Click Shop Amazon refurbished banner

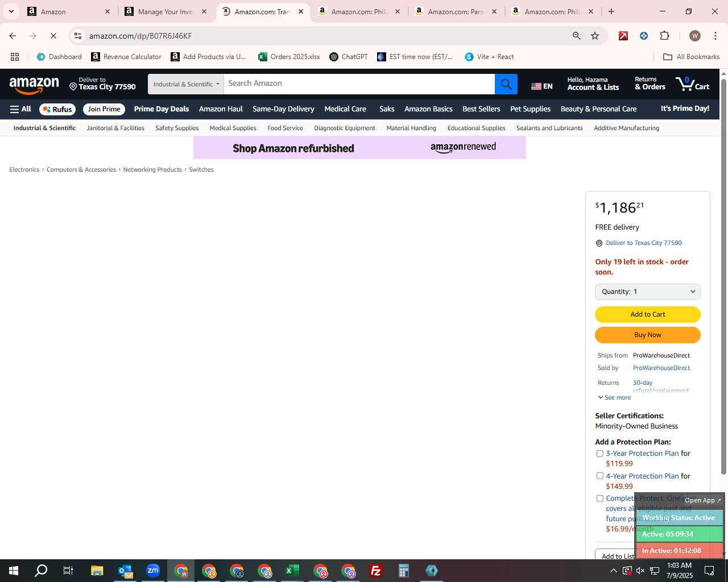click(x=359, y=148)
